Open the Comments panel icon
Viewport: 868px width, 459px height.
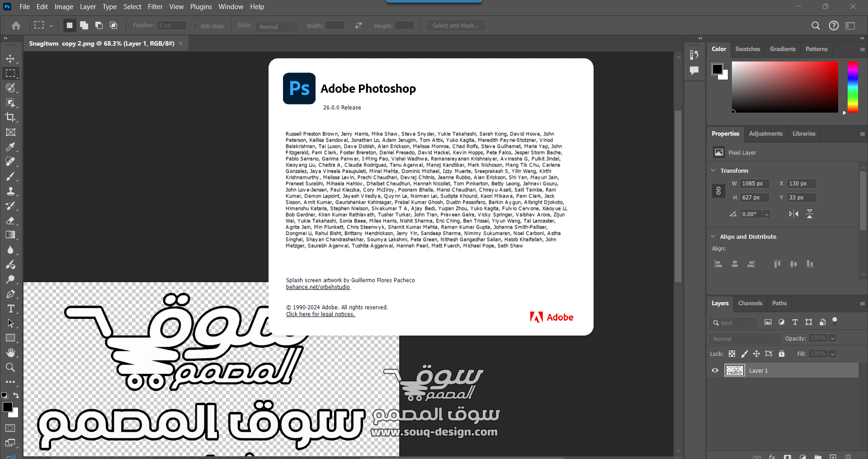click(694, 71)
